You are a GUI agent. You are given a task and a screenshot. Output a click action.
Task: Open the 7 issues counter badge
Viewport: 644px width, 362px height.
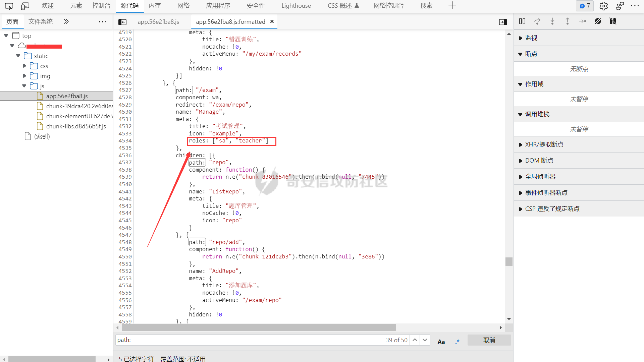coord(585,6)
